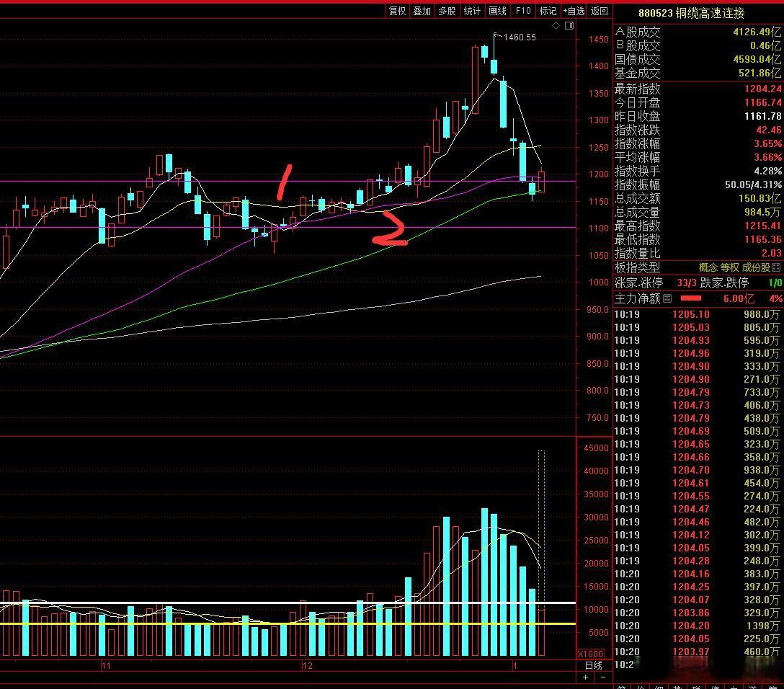The height and width of the screenshot is (689, 784).
Task: Click the 主力净额 red progress bar
Action: 691,298
